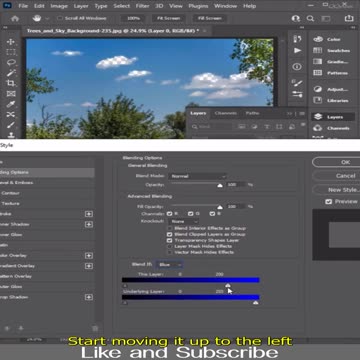Switch to the Paths tab
This screenshot has width=360, height=360.
pyautogui.click(x=252, y=113)
